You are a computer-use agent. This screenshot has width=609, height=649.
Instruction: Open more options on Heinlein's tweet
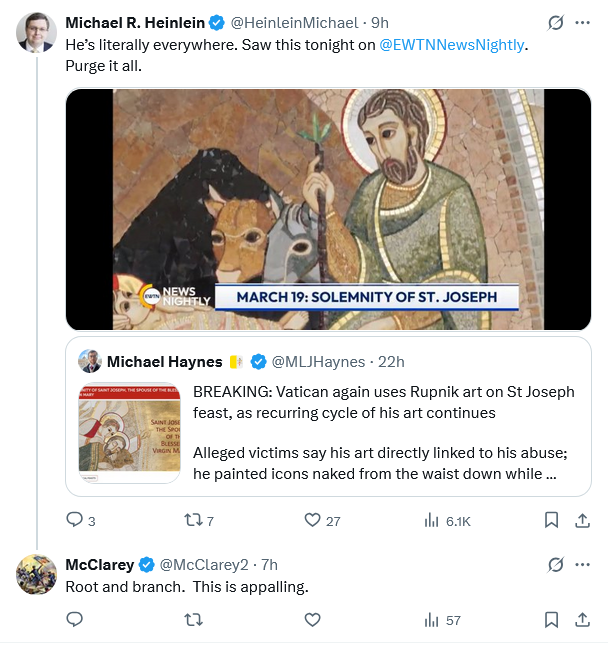tap(583, 23)
